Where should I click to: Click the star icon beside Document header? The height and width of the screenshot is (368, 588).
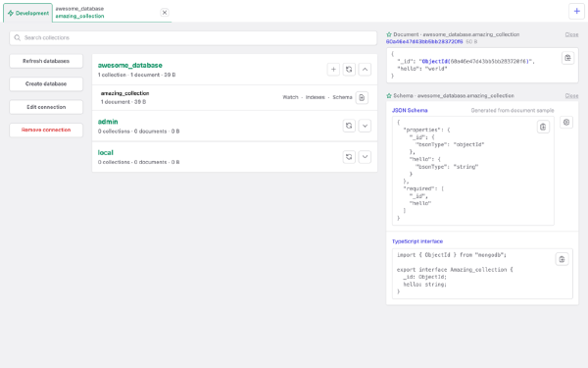tap(389, 34)
